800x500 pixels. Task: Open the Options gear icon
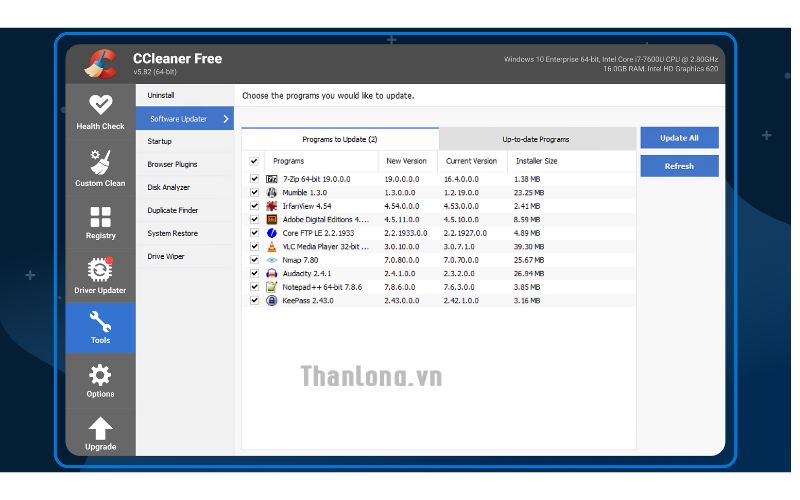100,375
